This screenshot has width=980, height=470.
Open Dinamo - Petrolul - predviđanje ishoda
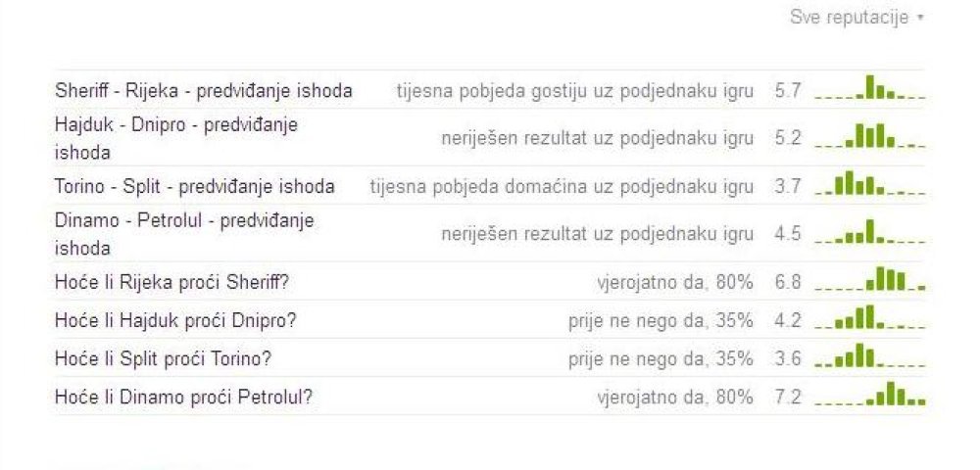pos(184,234)
